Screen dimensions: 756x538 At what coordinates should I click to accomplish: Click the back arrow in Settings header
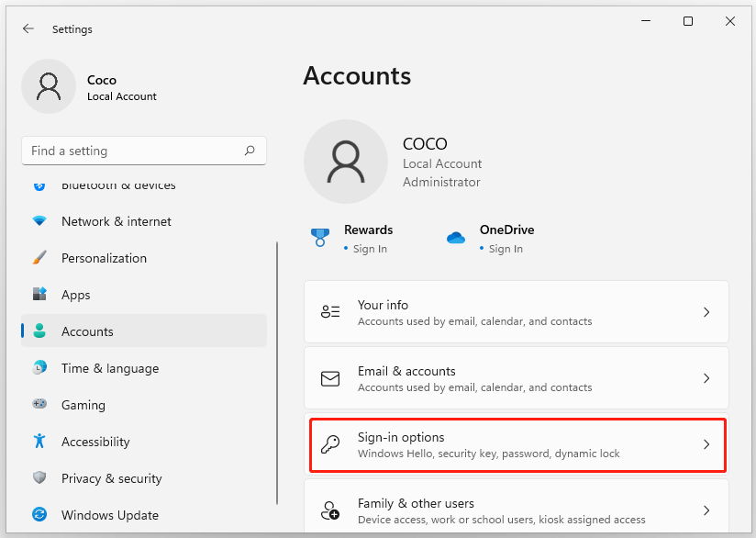click(28, 29)
